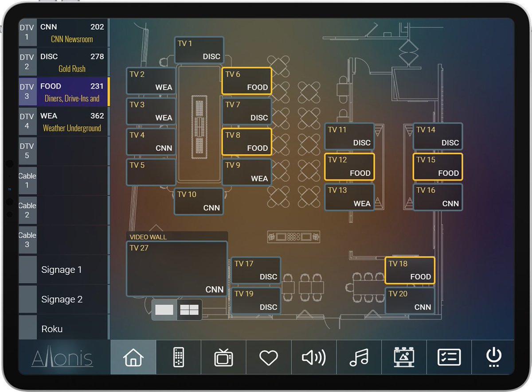532x392 pixels.
Task: Select TV 14 showing DISC
Action: click(438, 136)
